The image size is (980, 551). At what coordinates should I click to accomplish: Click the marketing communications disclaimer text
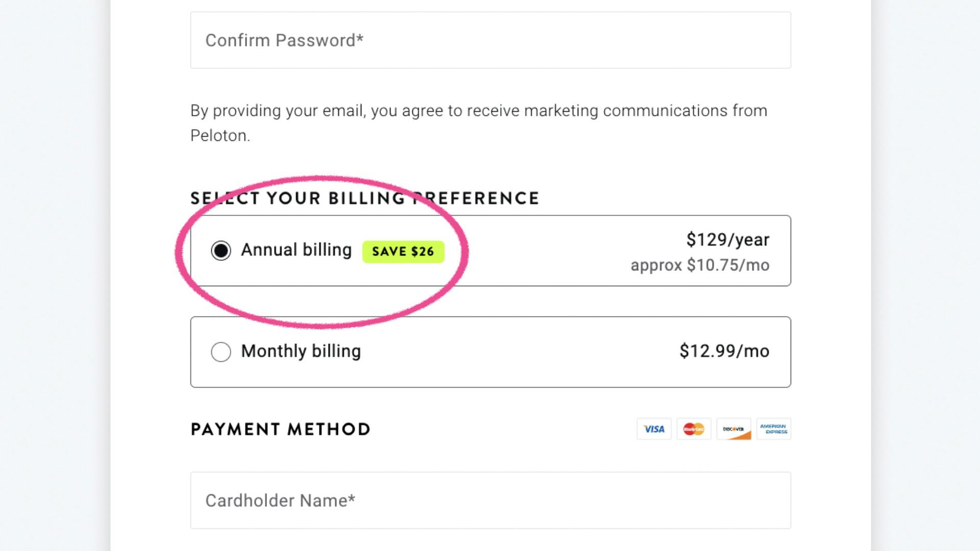(478, 111)
